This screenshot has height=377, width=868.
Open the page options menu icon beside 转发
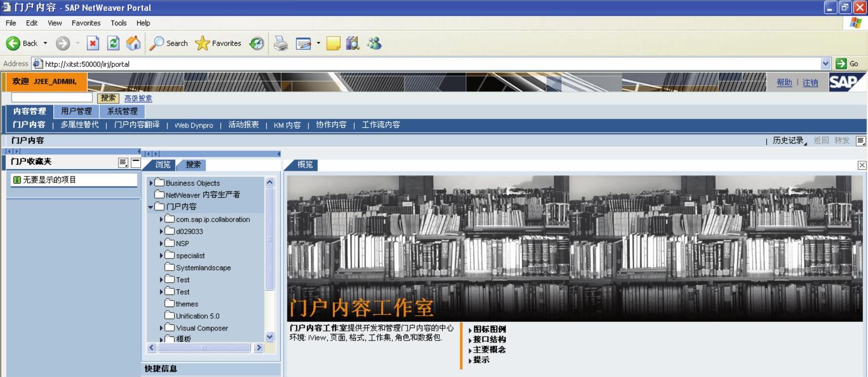click(x=860, y=141)
